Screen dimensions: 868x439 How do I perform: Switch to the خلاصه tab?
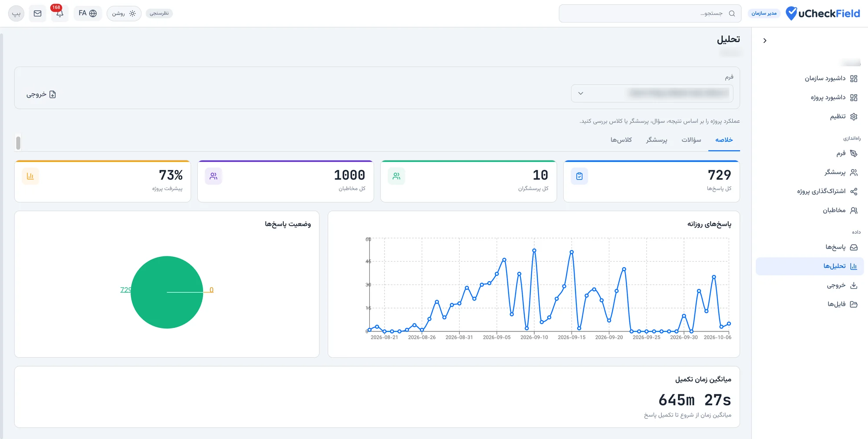pyautogui.click(x=724, y=140)
